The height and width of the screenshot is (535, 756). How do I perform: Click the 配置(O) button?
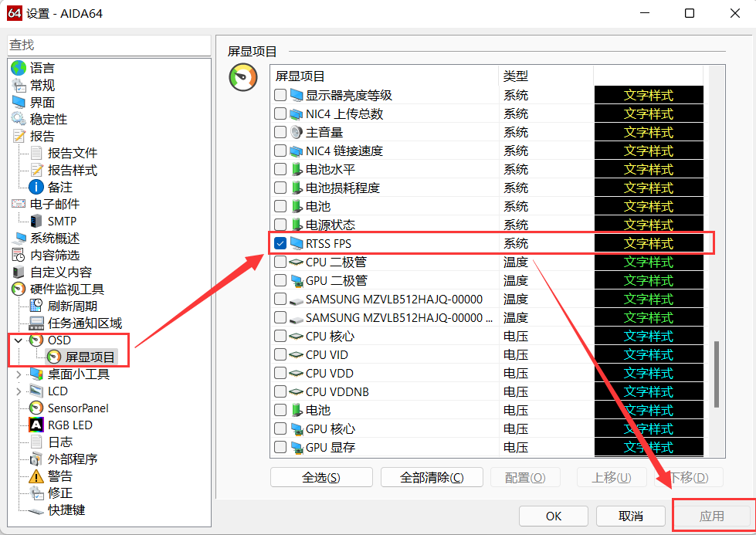(525, 478)
